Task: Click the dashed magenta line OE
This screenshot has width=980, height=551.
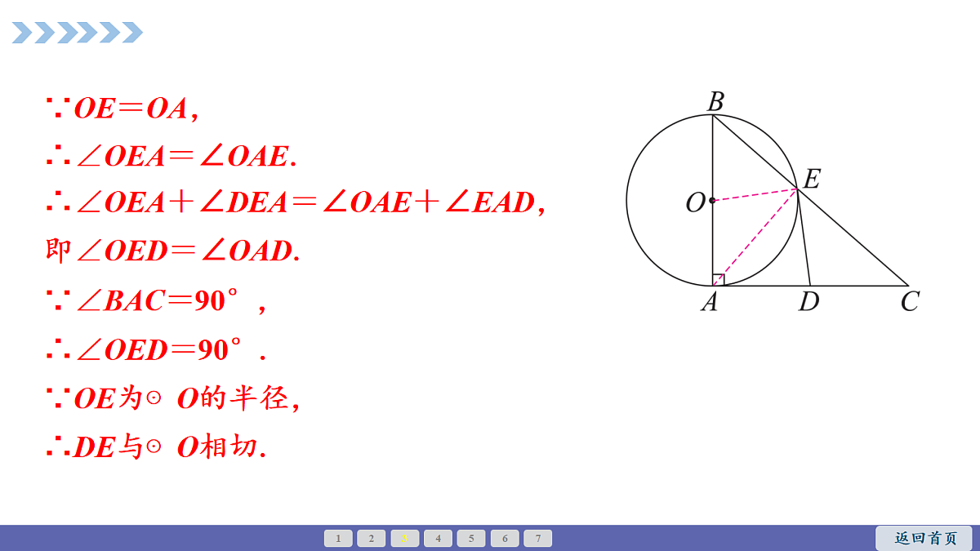Action: click(x=755, y=194)
